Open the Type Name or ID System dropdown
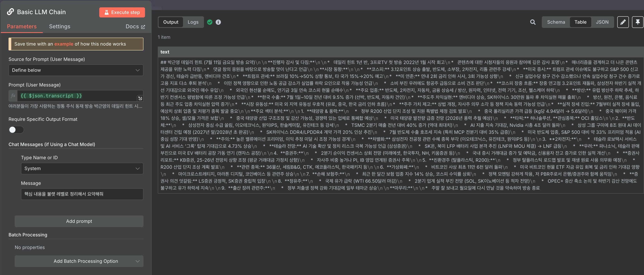644x275 pixels. click(x=82, y=169)
